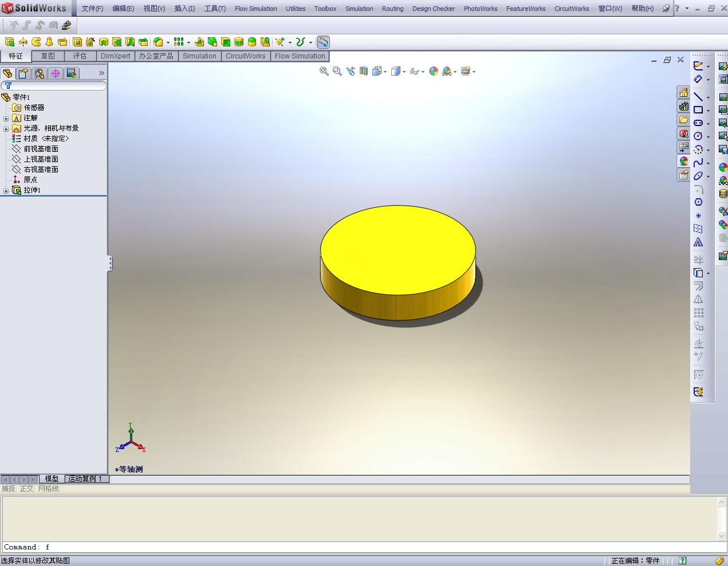Click the Previous View icon

click(351, 71)
